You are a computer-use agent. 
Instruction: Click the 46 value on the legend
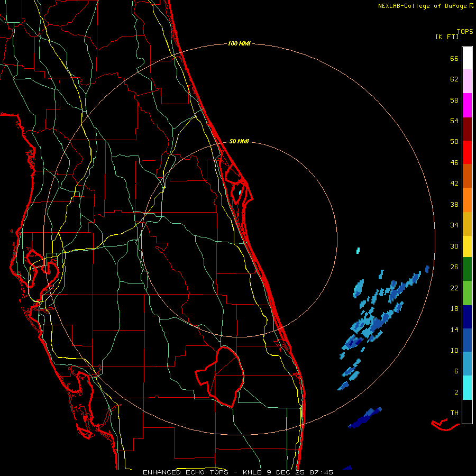[454, 163]
